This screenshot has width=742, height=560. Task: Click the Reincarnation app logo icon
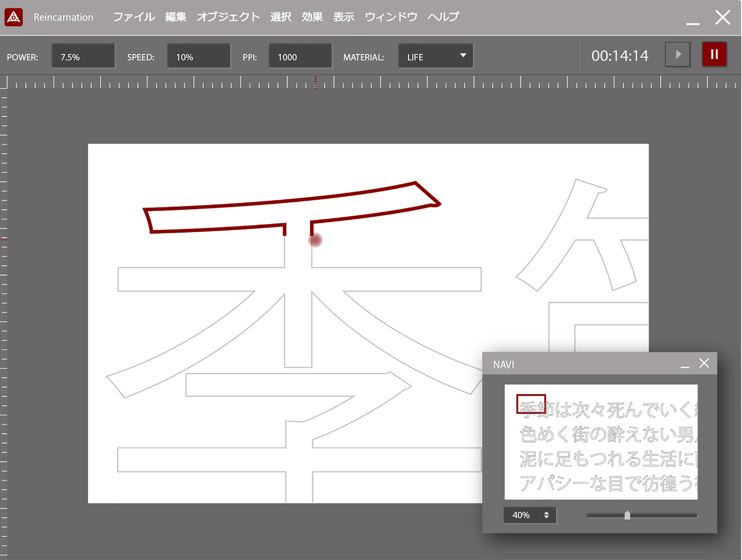point(14,17)
